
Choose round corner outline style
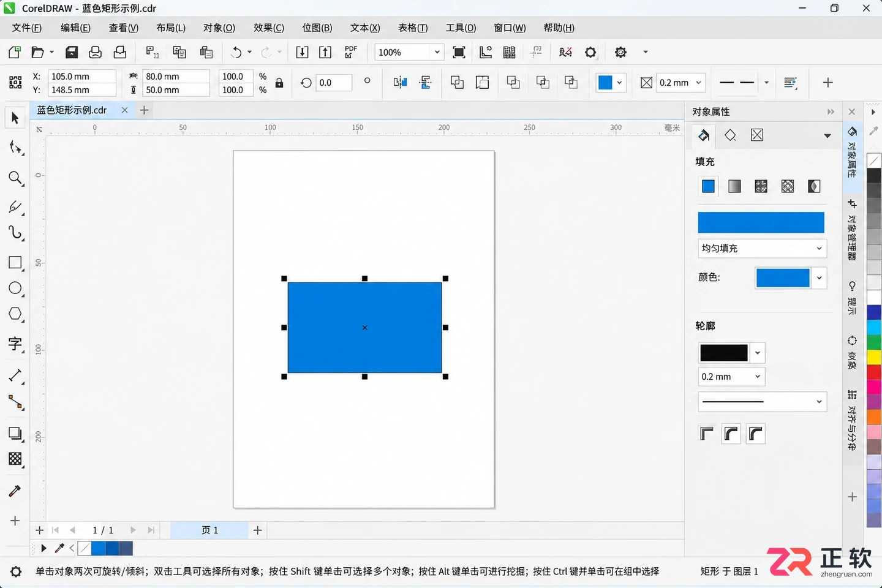731,434
